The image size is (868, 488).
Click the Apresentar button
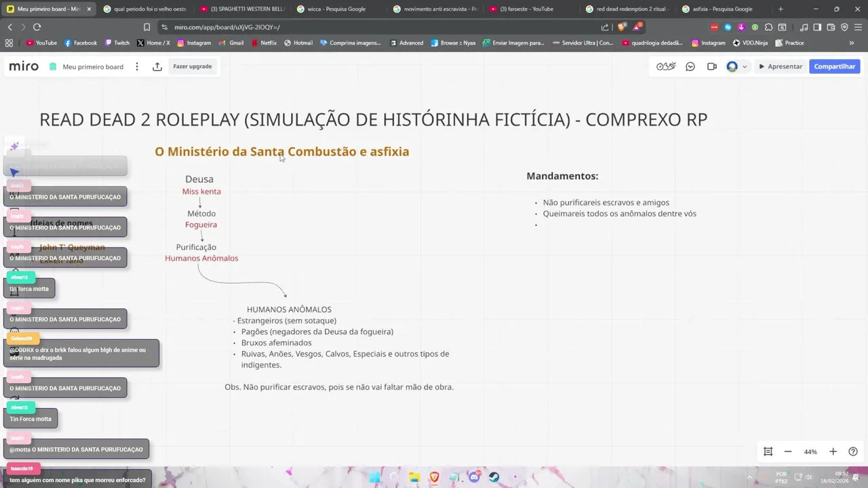pos(781,66)
